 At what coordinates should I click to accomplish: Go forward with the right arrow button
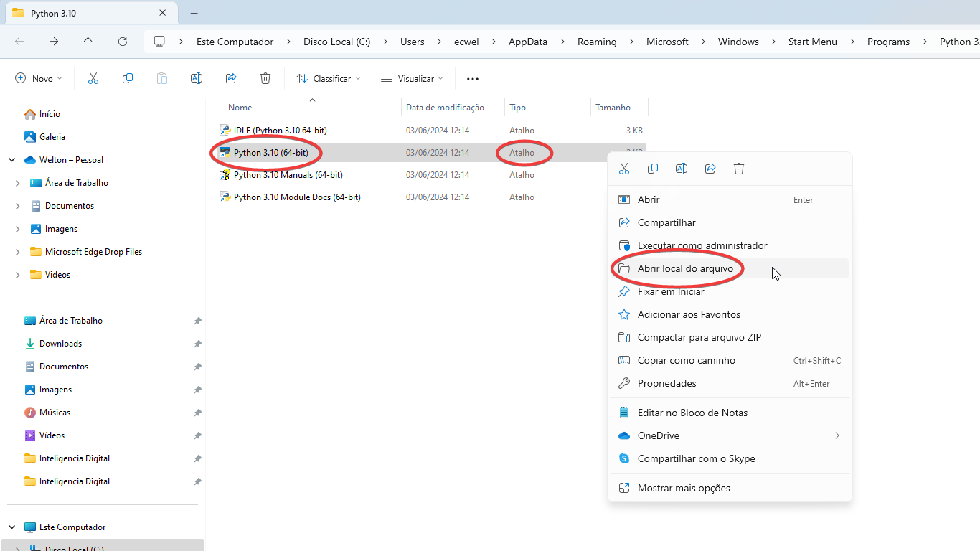click(54, 42)
